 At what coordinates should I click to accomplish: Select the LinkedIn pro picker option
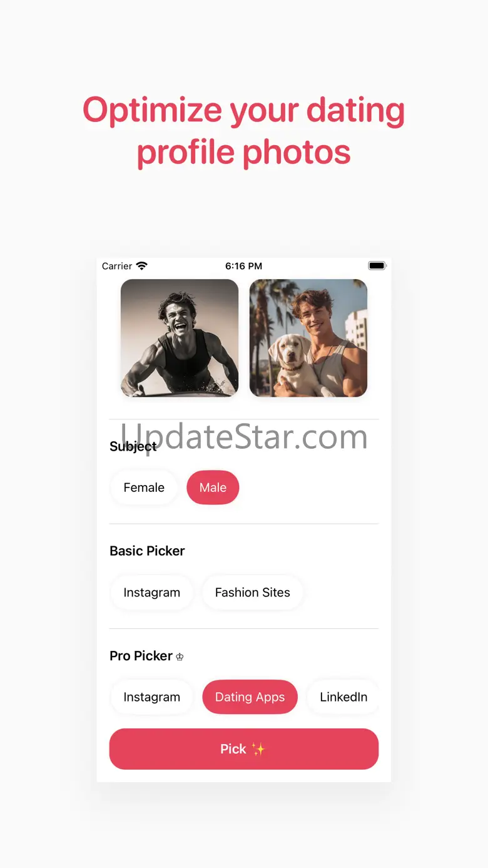pos(343,697)
